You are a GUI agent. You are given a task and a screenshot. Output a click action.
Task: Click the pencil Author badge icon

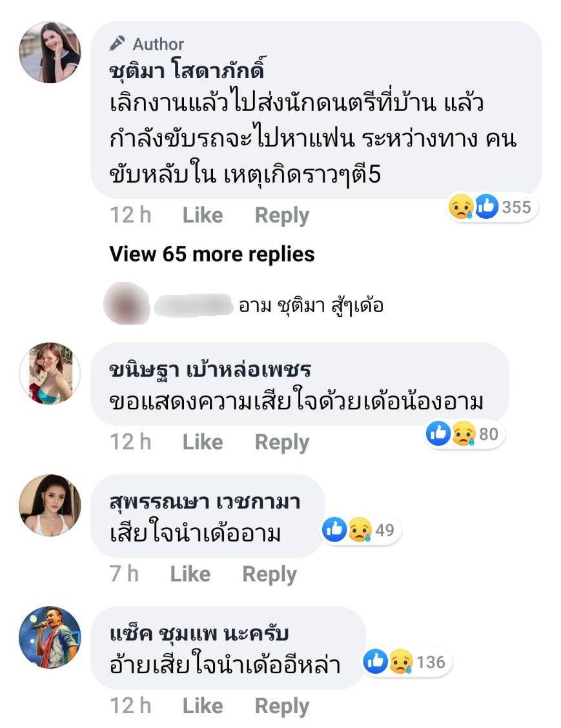(117, 43)
